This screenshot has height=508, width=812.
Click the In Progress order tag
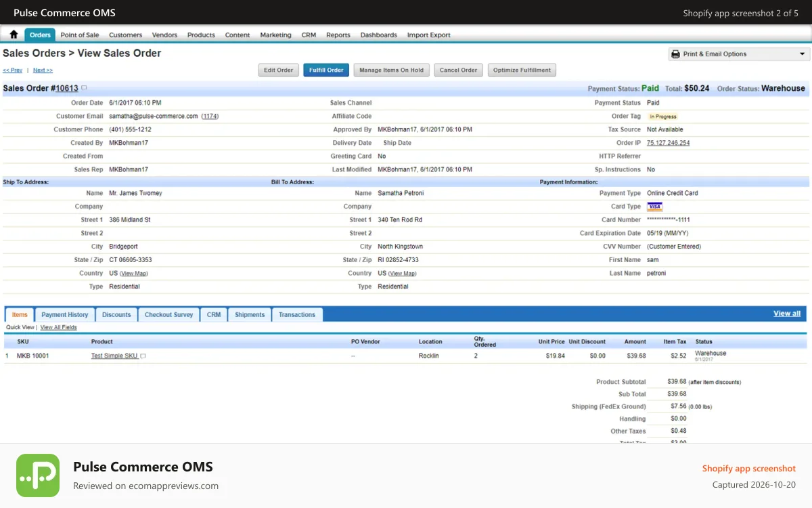click(x=663, y=117)
